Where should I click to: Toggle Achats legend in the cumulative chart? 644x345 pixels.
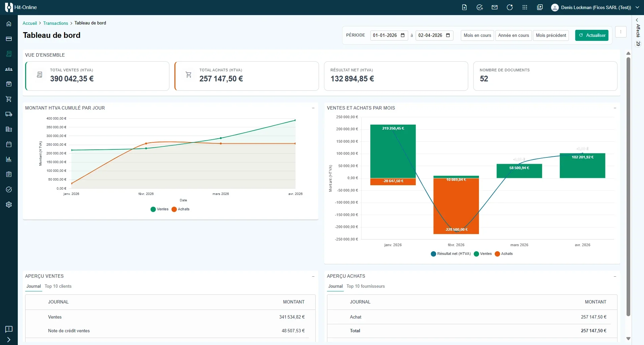[x=180, y=209]
